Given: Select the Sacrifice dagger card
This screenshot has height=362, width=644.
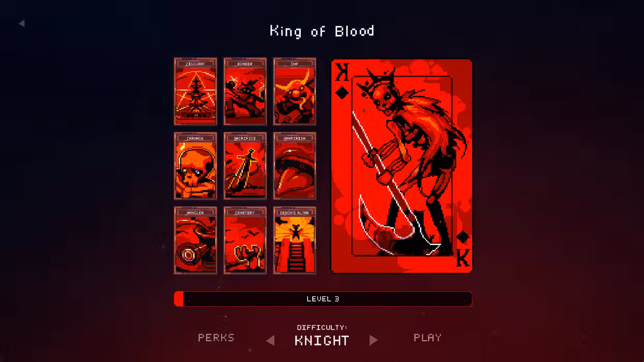Looking at the screenshot, I should [245, 166].
